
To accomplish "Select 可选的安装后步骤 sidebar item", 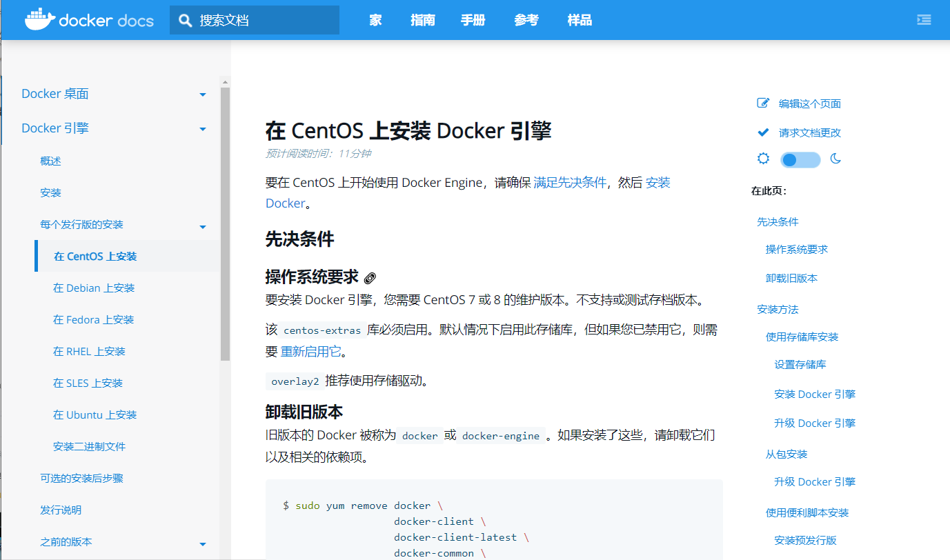I will pos(81,478).
